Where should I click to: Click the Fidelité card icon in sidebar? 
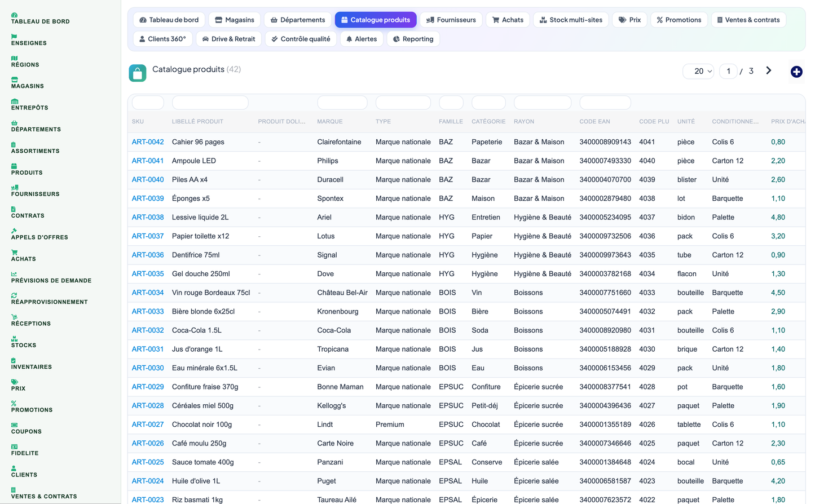click(x=14, y=447)
